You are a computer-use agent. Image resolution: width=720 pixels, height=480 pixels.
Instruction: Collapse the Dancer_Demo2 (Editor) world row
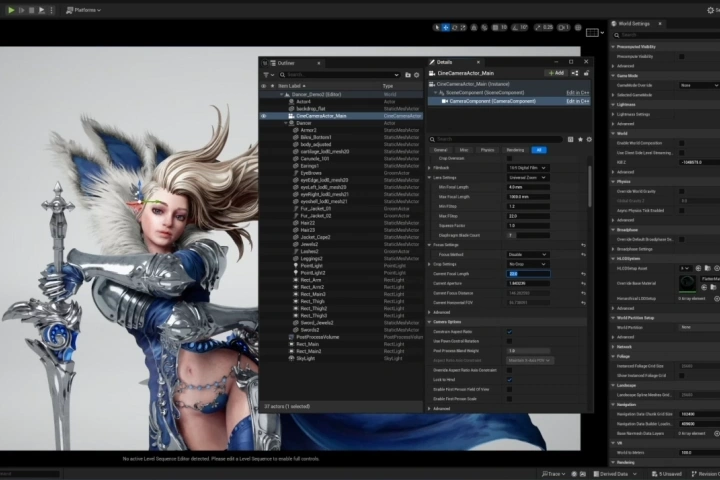click(x=281, y=95)
